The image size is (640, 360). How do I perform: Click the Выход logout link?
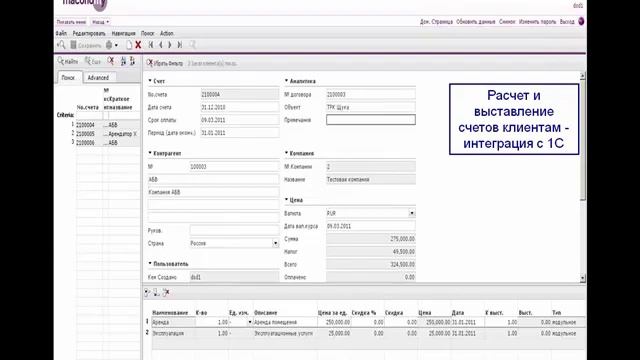click(x=567, y=22)
